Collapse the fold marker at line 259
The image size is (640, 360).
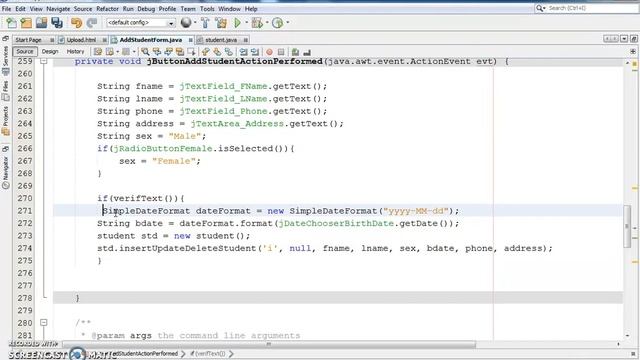pyautogui.click(x=44, y=62)
